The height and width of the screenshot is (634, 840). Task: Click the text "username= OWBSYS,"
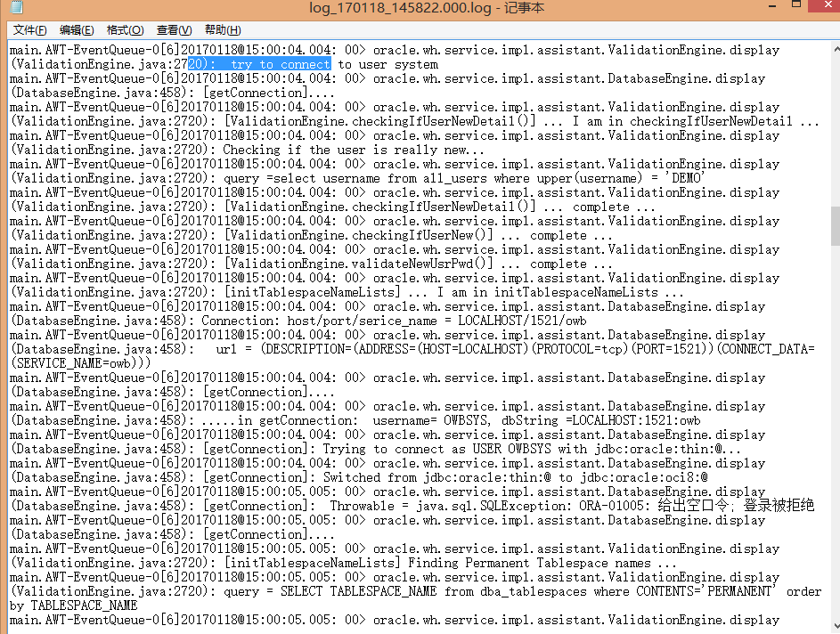431,420
